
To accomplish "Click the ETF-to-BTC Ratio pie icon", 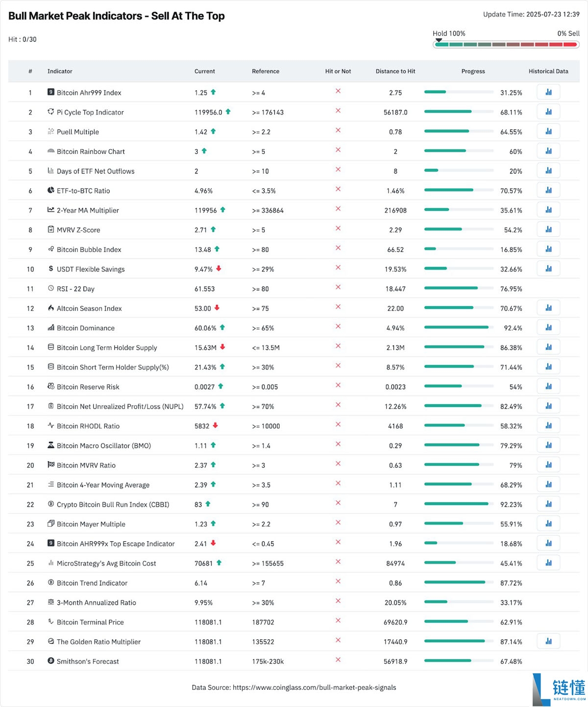I will [51, 190].
